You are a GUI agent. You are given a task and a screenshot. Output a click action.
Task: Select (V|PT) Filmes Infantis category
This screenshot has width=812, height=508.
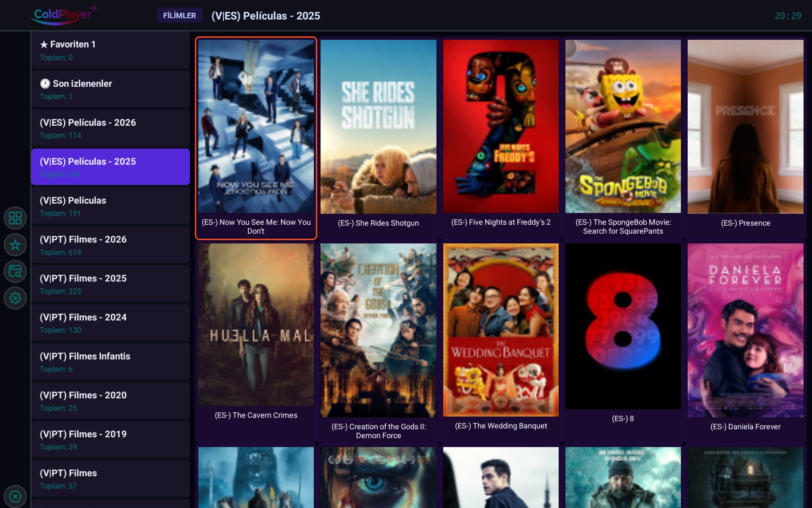click(110, 362)
